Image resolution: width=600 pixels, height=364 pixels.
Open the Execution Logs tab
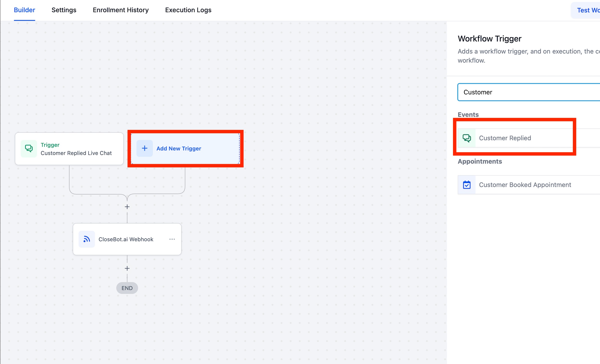pos(188,10)
